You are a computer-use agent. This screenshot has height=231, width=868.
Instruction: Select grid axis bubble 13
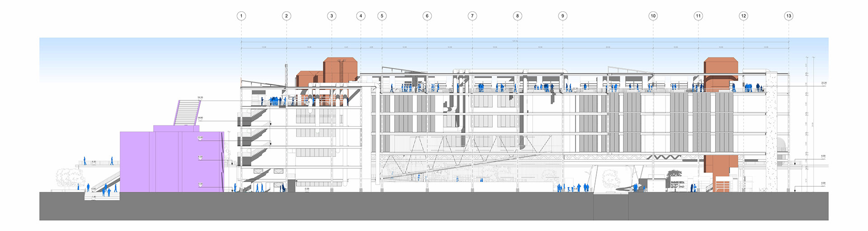pyautogui.click(x=789, y=16)
